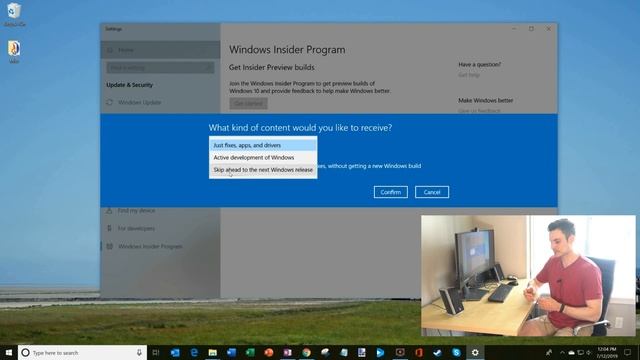Open Outlook from the taskbar
This screenshot has width=640, height=360.
coord(175,353)
